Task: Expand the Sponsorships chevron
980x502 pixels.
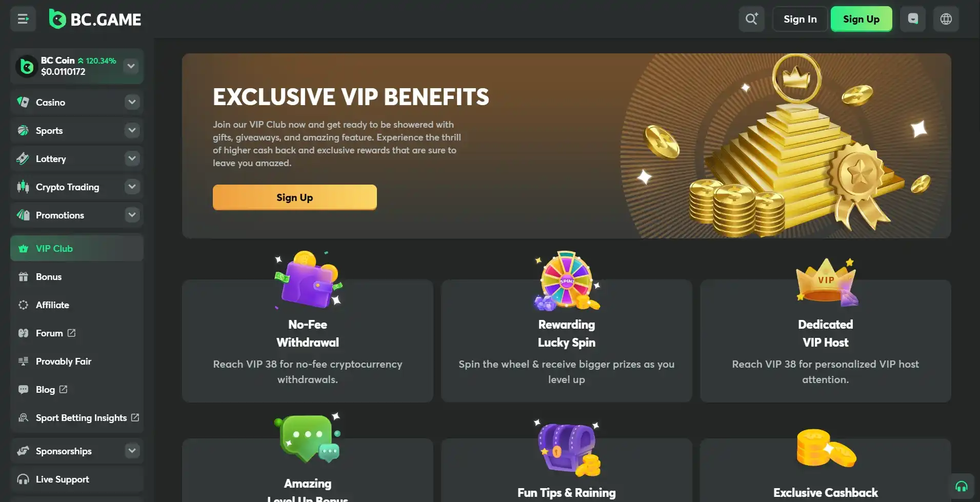Action: click(132, 451)
